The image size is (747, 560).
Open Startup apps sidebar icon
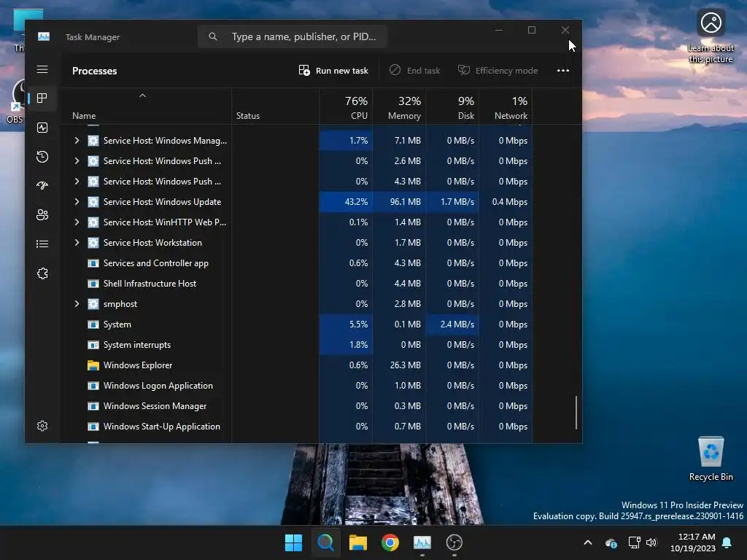(x=42, y=186)
